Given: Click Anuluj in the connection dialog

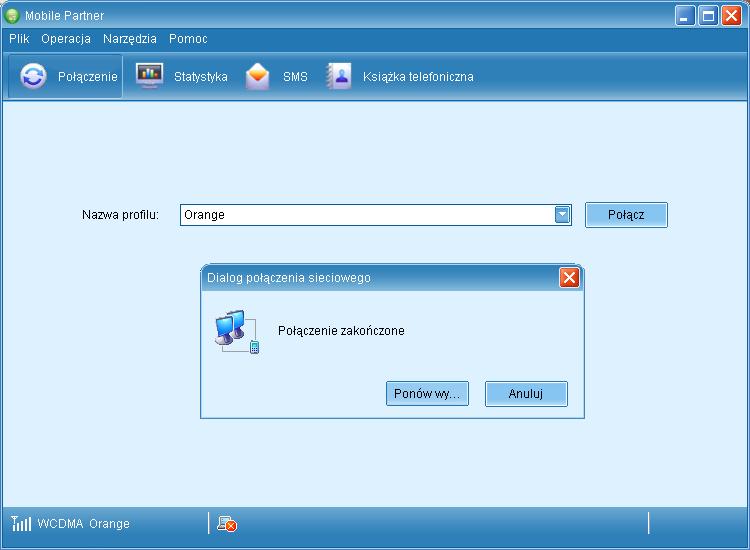Looking at the screenshot, I should (526, 394).
